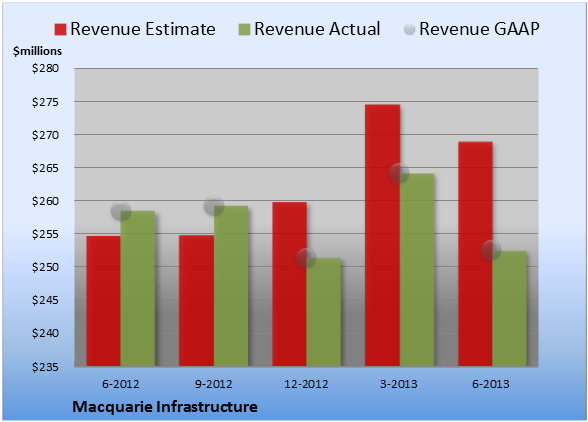This screenshot has width=588, height=422.
Task: Click the $millions axis unit label
Action: click(37, 51)
